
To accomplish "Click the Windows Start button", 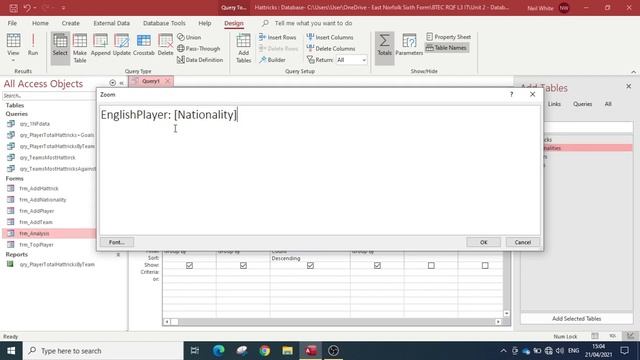I will pyautogui.click(x=11, y=351).
